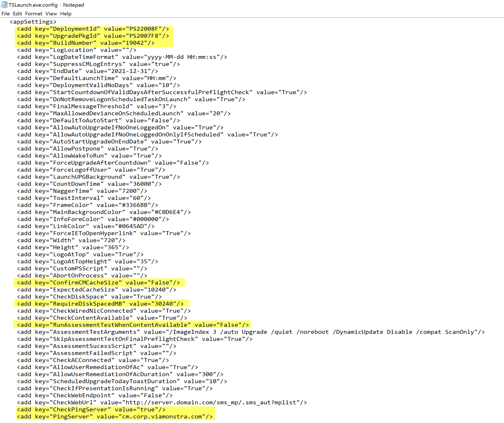
Task: Click the appSettings opening tag
Action: point(33,22)
